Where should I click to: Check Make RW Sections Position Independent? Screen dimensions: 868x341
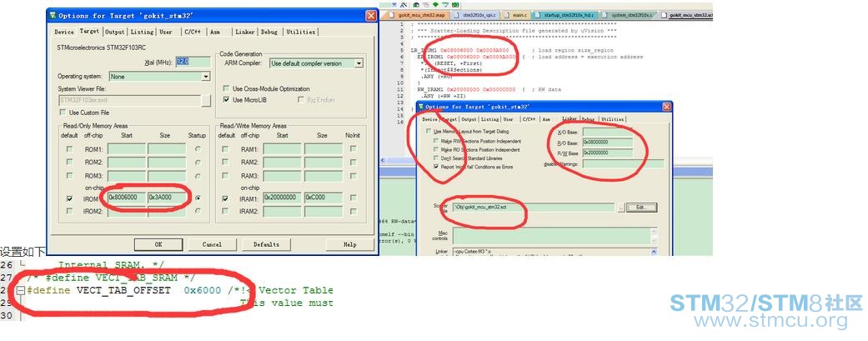pyautogui.click(x=437, y=141)
